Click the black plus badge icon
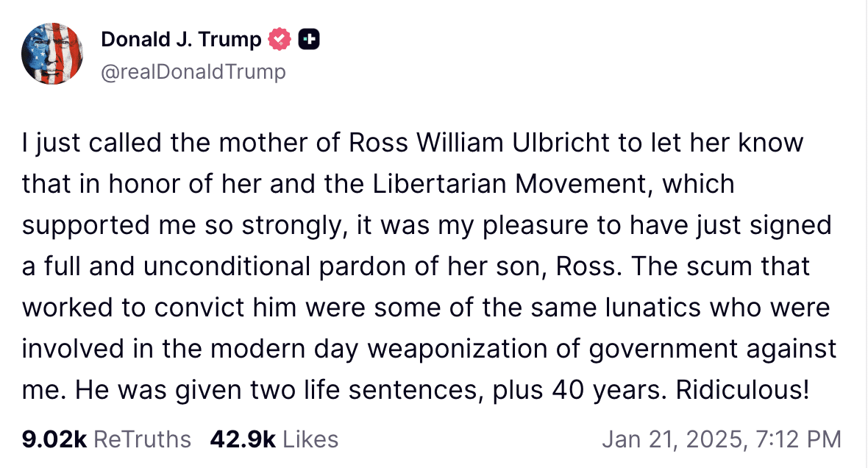This screenshot has height=468, width=868. click(x=309, y=40)
